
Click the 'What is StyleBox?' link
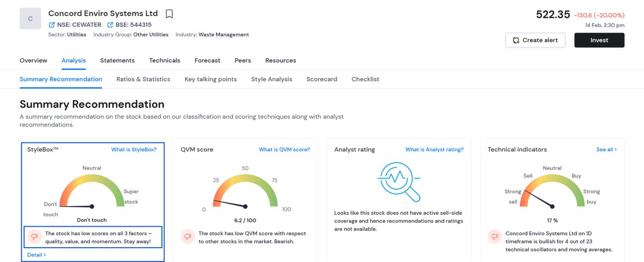pyautogui.click(x=134, y=149)
